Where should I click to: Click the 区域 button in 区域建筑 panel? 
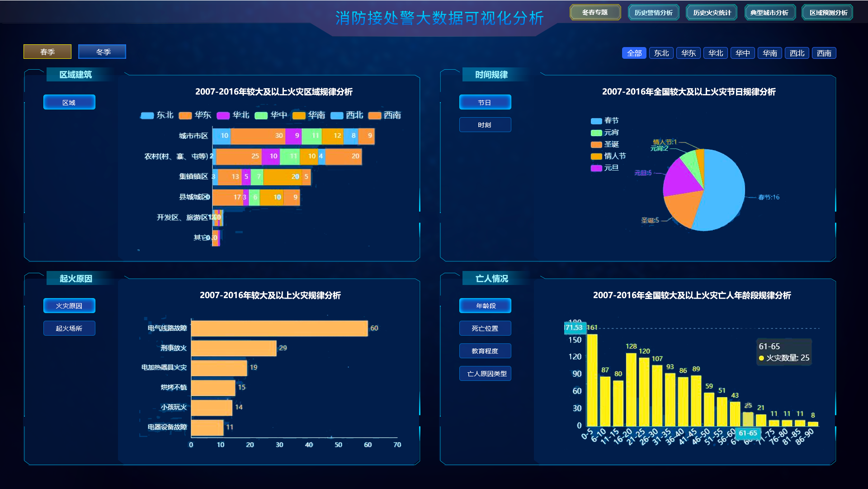pos(69,102)
